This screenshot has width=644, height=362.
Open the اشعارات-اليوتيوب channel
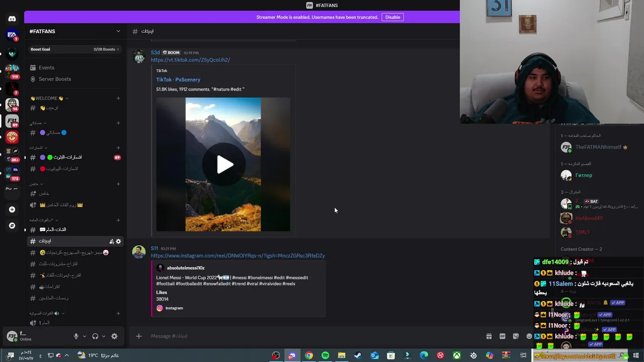point(75,169)
